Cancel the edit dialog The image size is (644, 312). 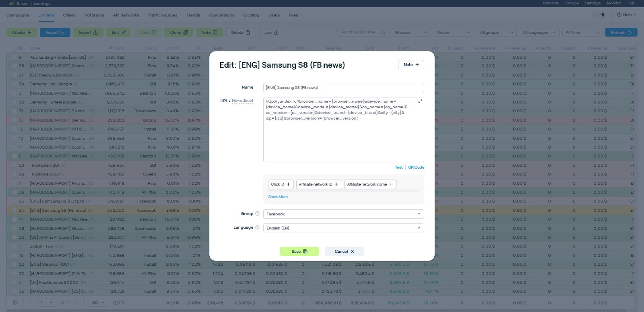[345, 251]
